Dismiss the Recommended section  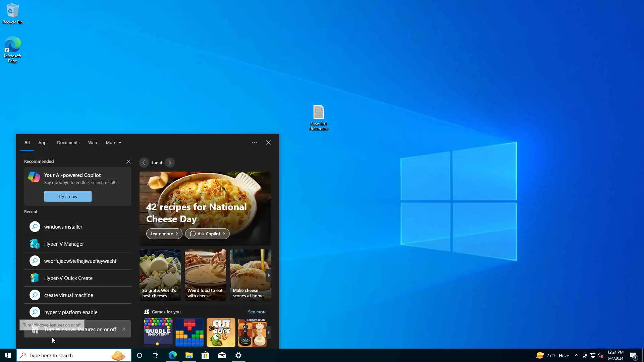pos(128,162)
